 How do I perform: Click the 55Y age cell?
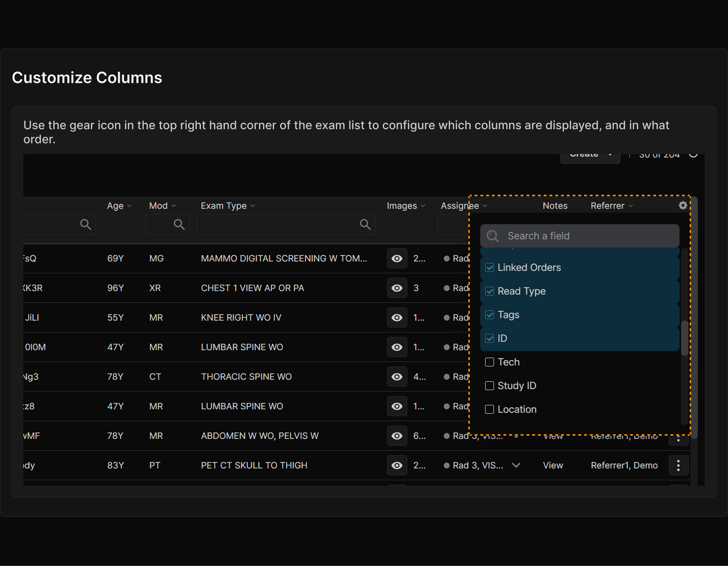tap(115, 318)
